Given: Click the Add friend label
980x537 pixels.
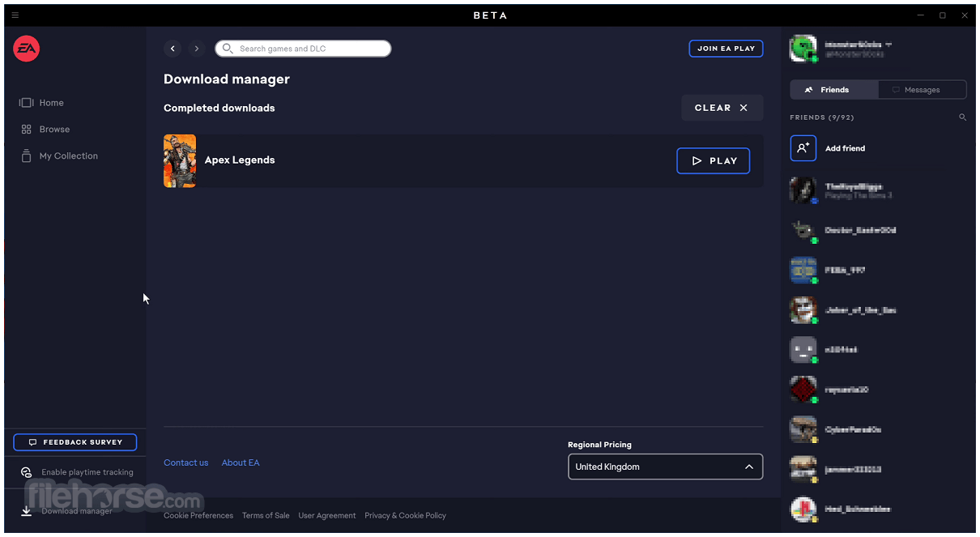Looking at the screenshot, I should tap(845, 149).
